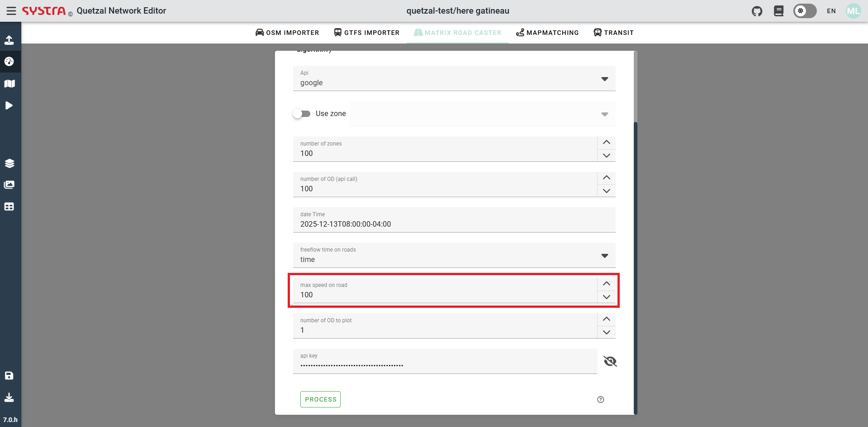
Task: Click the download icon in sidebar
Action: pos(9,398)
